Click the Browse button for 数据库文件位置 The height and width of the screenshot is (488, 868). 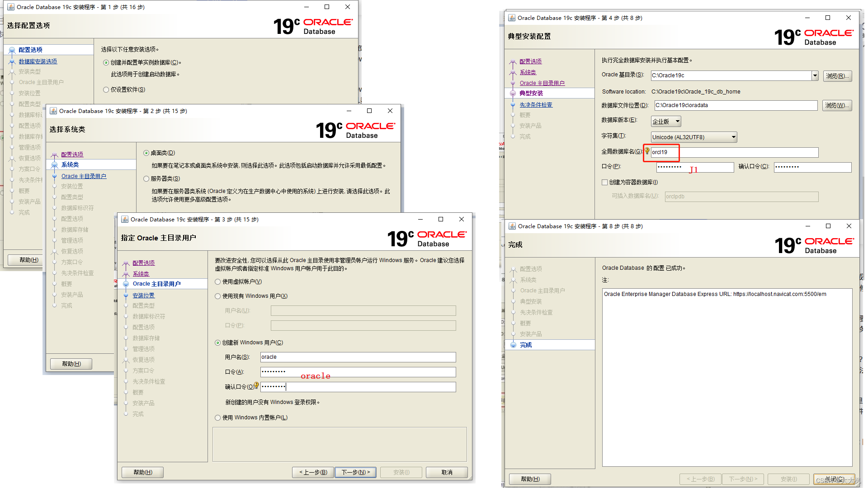pos(838,105)
